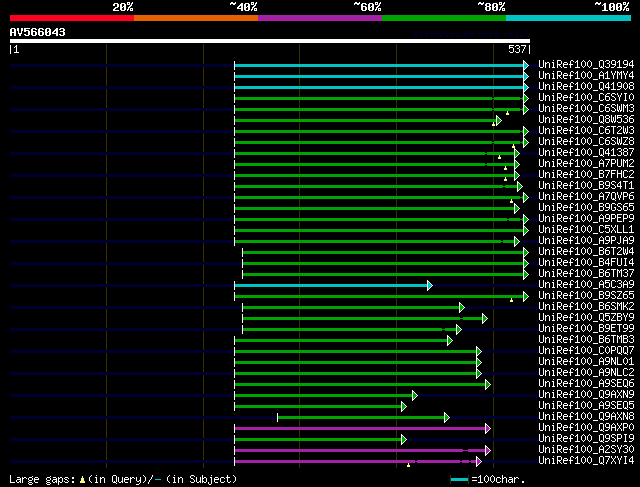The width and height of the screenshot is (640, 487).
Task: Select label UniRef100_B6TM37
Action: click(x=586, y=274)
